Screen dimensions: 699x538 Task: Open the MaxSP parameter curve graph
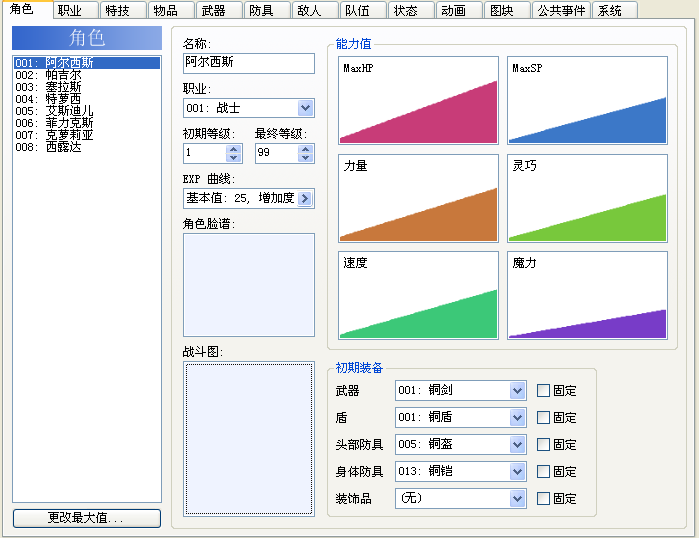pos(587,100)
